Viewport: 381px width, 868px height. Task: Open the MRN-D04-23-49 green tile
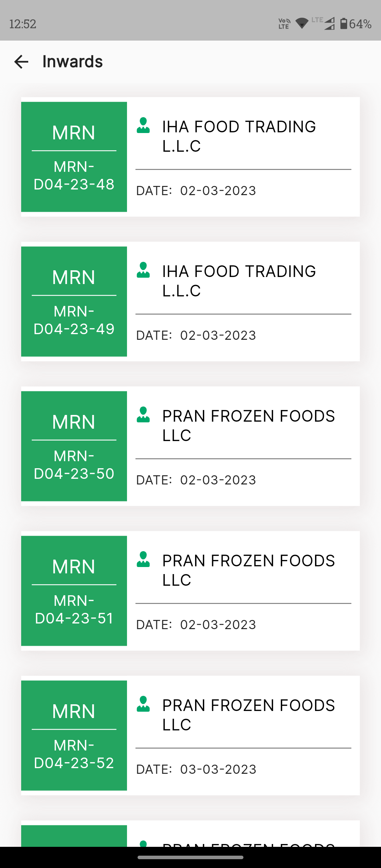[74, 302]
